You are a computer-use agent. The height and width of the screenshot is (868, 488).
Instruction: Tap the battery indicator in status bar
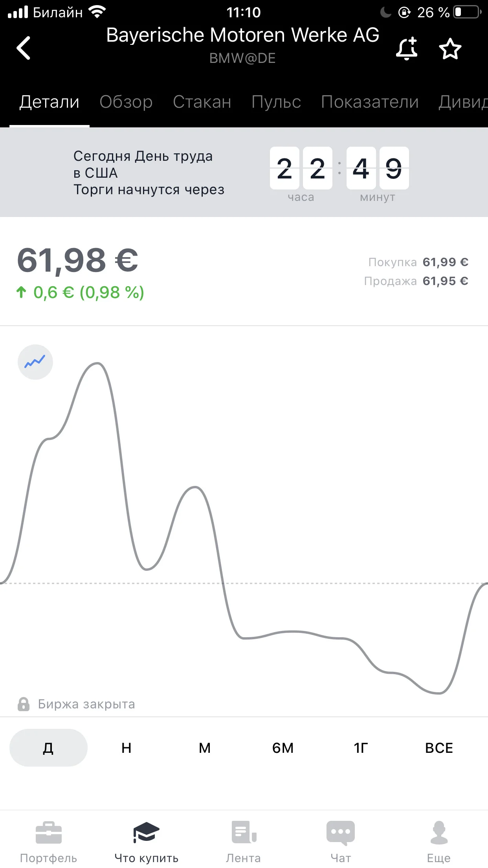[468, 12]
